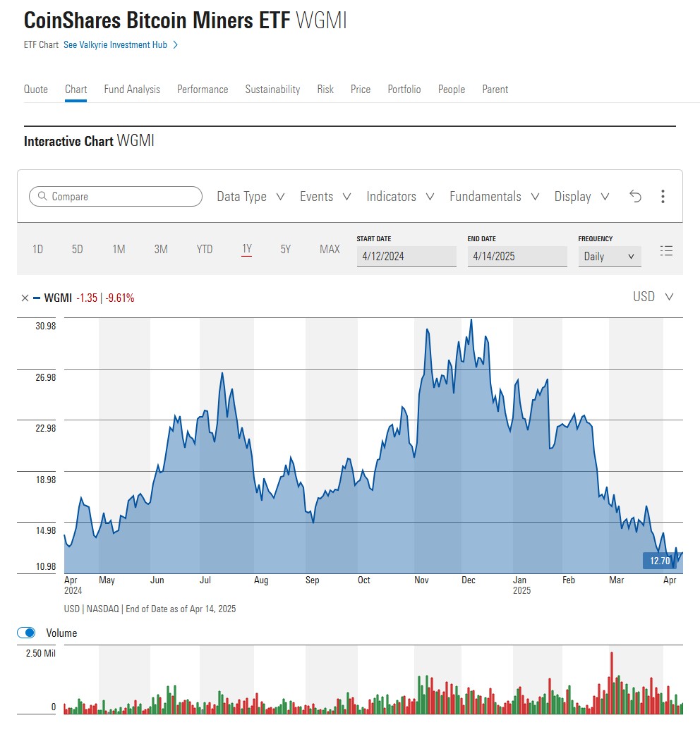Screen dimensions: 700x749
Task: Click the undo chart changes icon
Action: pos(635,197)
